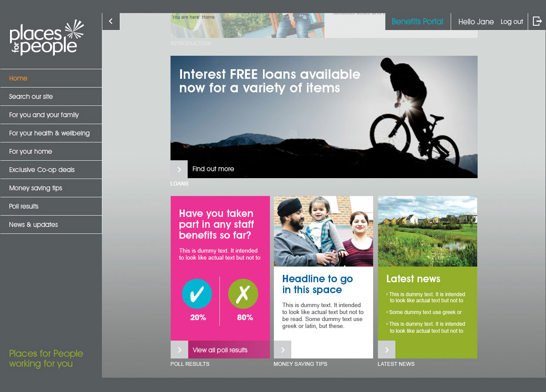The image size is (546, 392).
Task: Open the Benefits Portal tab
Action: click(417, 22)
